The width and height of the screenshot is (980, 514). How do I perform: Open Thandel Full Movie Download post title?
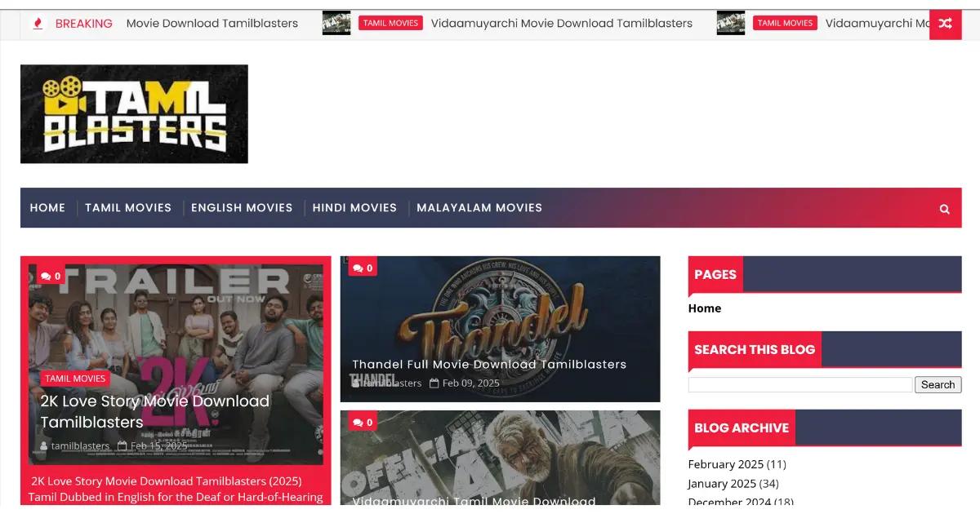(489, 365)
